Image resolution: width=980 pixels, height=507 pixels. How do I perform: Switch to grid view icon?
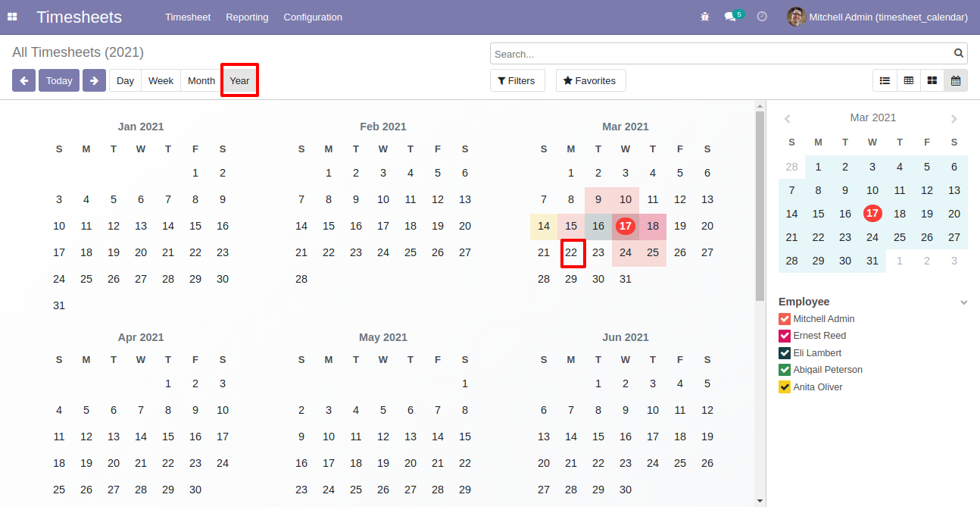(909, 80)
